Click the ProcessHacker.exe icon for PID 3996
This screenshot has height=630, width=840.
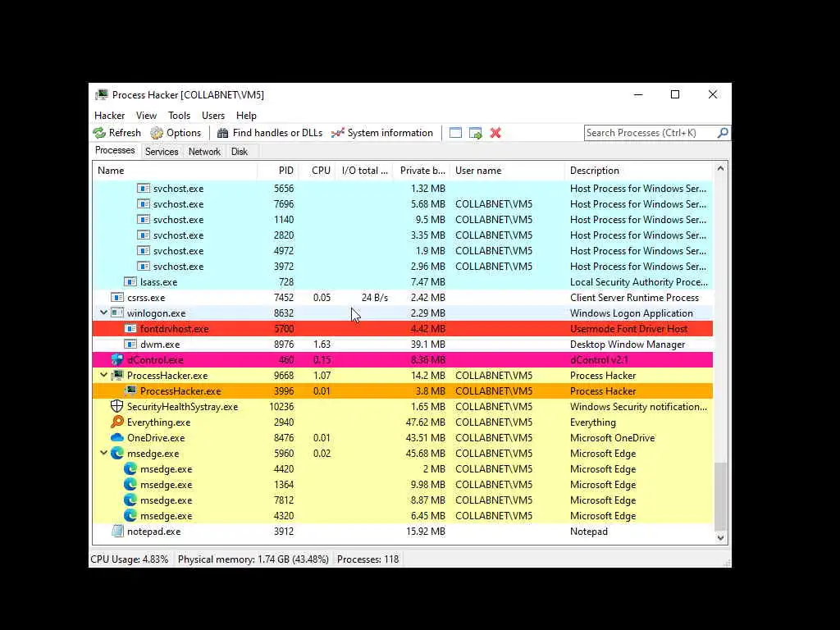(x=130, y=391)
